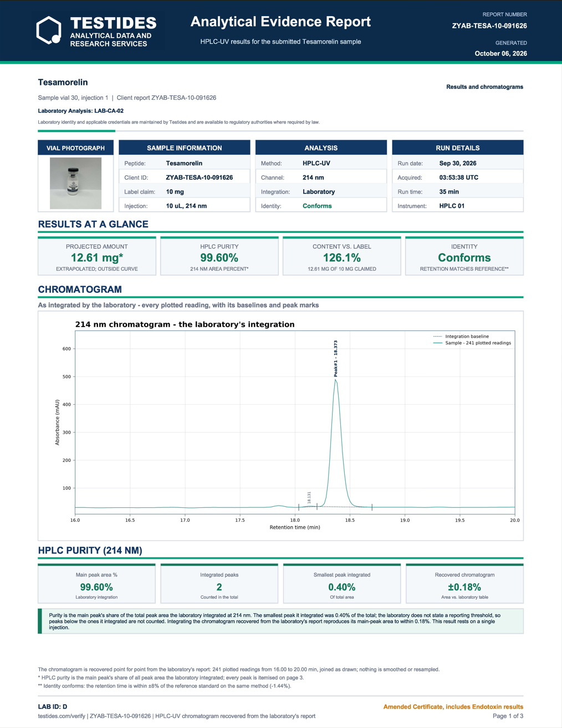This screenshot has height=728, width=562.
Task: Select the generated date "October 06, 2026"
Action: [x=501, y=54]
